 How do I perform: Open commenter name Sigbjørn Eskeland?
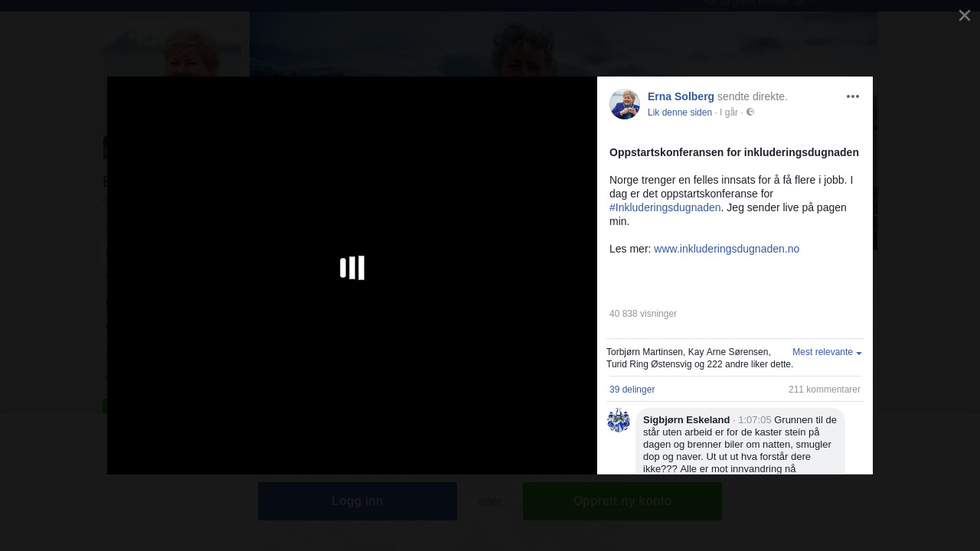(x=686, y=420)
